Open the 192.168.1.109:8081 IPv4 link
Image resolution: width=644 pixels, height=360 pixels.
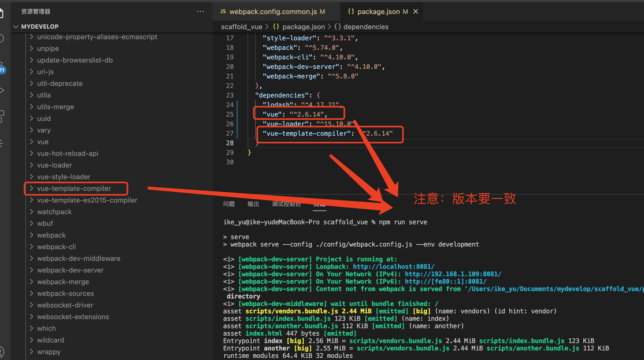pyautogui.click(x=453, y=274)
